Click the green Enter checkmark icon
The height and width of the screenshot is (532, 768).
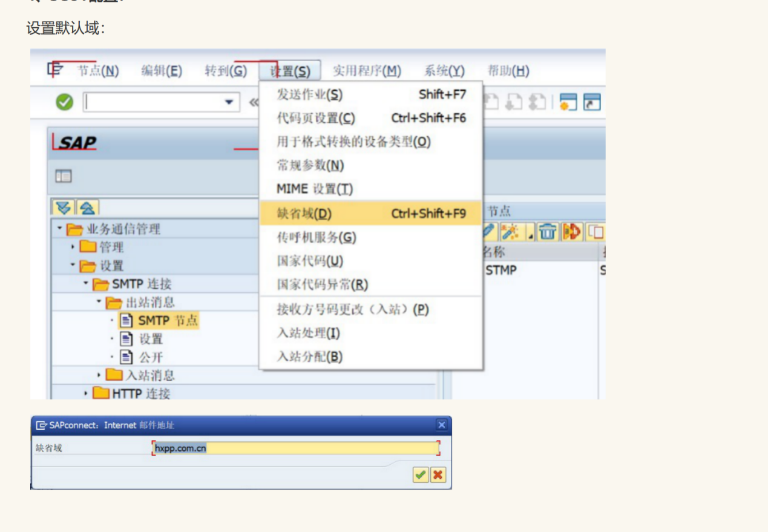(x=64, y=102)
